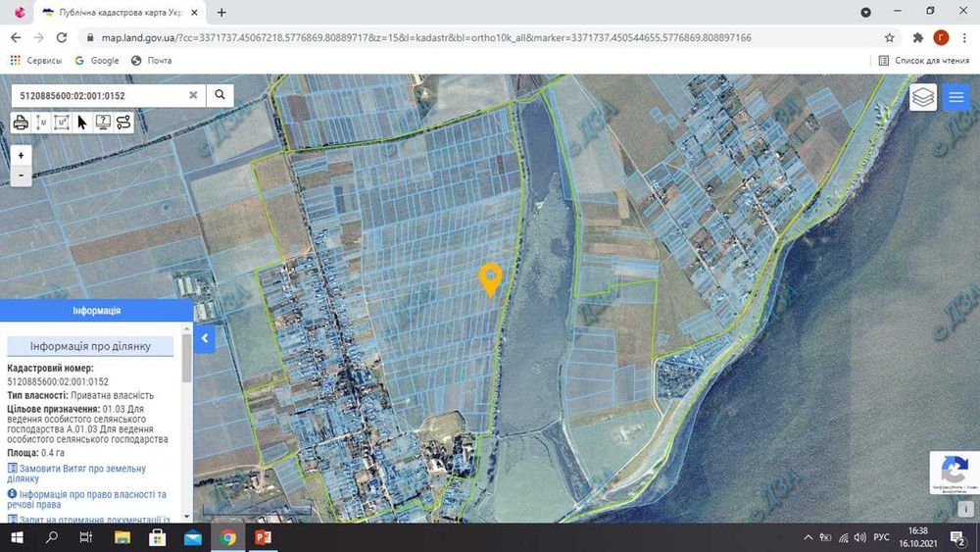Clear the cadastral number search field
980x552 pixels.
pos(193,95)
